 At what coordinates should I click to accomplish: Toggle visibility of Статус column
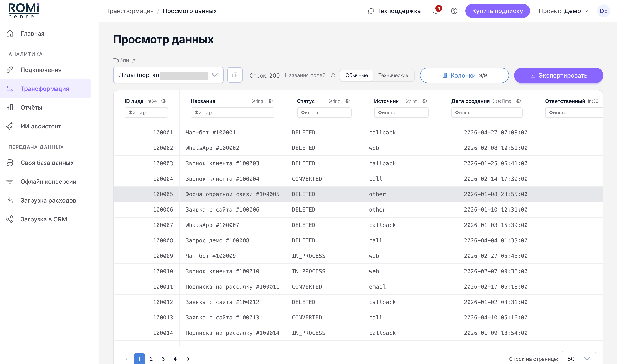point(347,101)
